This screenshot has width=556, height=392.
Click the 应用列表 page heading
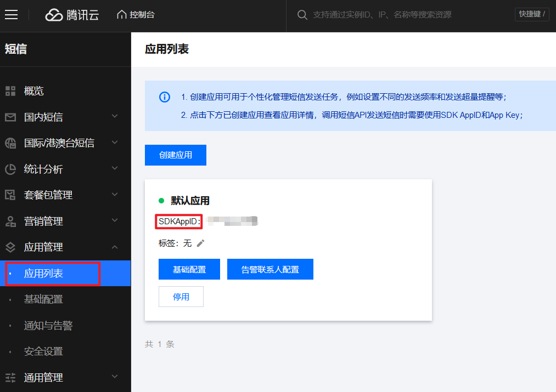[167, 49]
